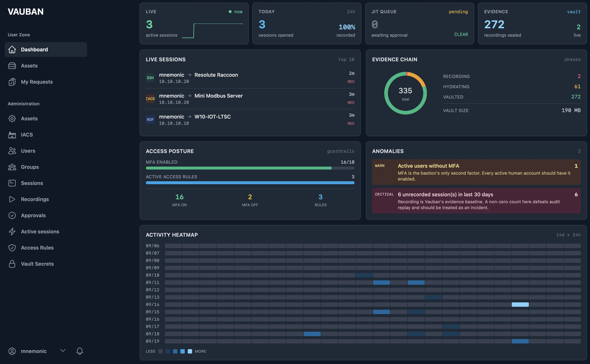Image resolution: width=590 pixels, height=364 pixels.
Task: Click the 'pending' label in JIT Queue
Action: [458, 12]
